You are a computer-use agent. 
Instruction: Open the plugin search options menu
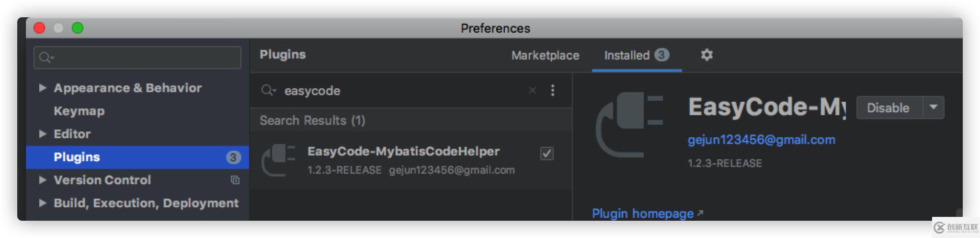point(553,90)
